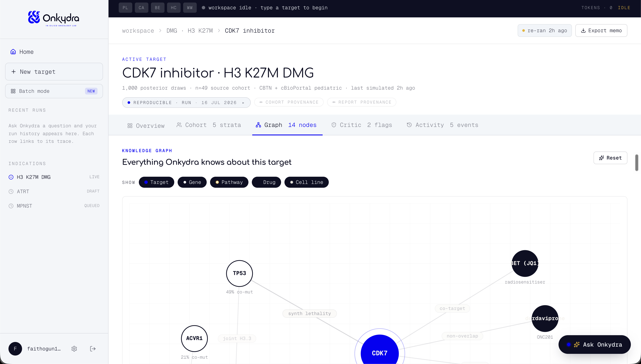This screenshot has height=364, width=641.
Task: Click the ATRT clock icon
Action: point(11,192)
